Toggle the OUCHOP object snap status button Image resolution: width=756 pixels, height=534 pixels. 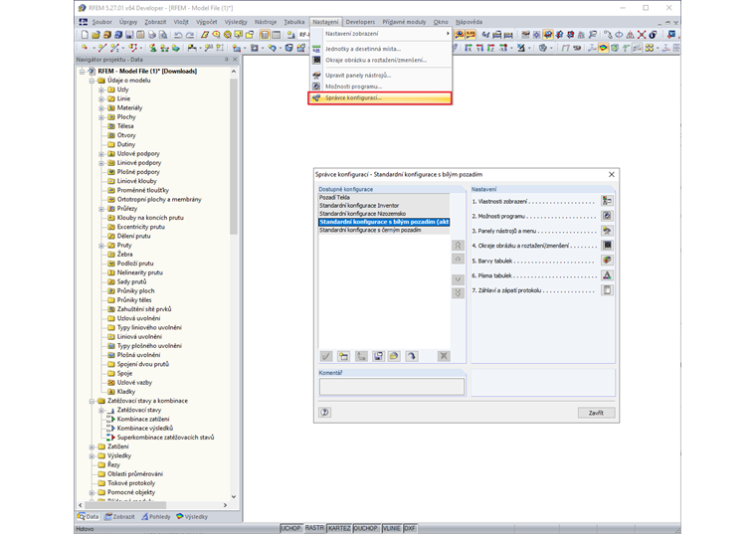pyautogui.click(x=365, y=528)
